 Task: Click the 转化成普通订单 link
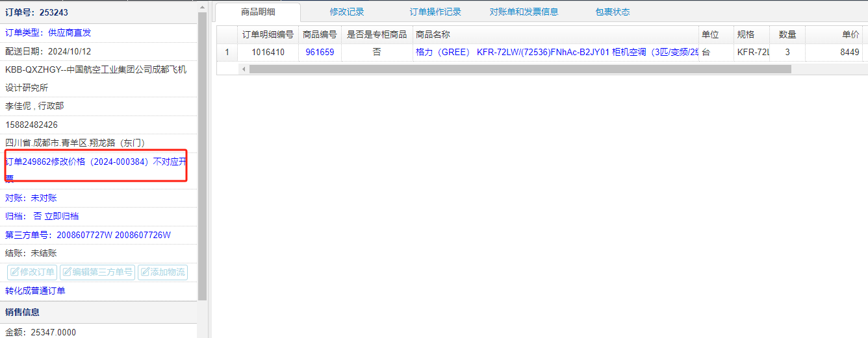tap(35, 291)
